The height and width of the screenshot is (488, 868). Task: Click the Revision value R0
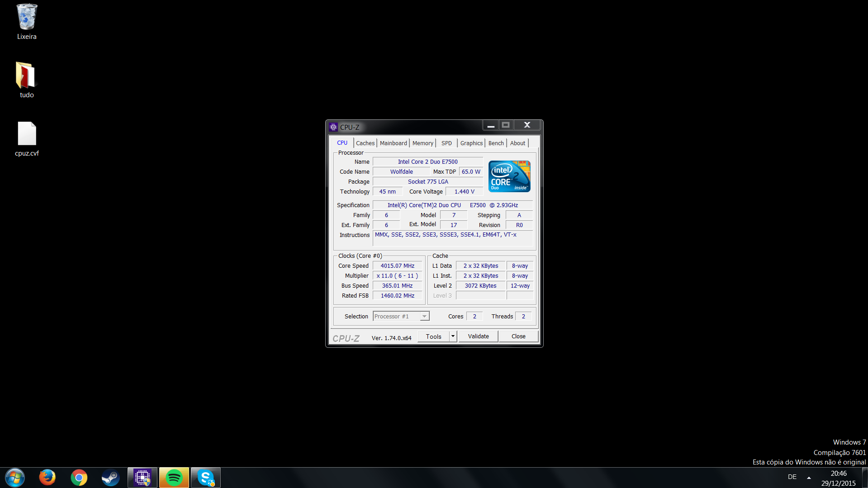point(519,225)
